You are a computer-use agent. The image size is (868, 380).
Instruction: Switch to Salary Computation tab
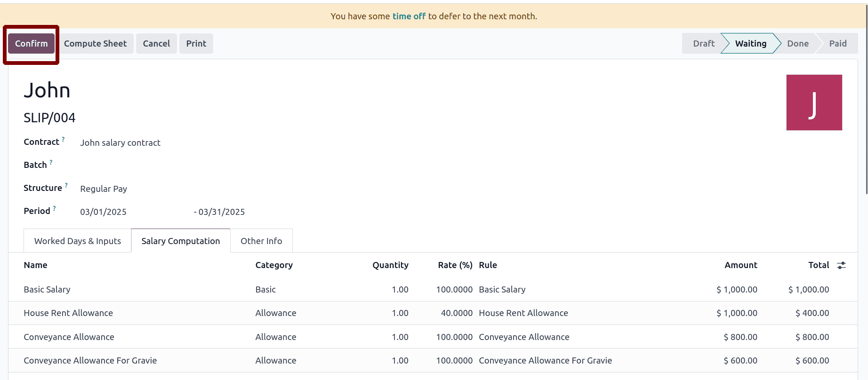(x=181, y=241)
